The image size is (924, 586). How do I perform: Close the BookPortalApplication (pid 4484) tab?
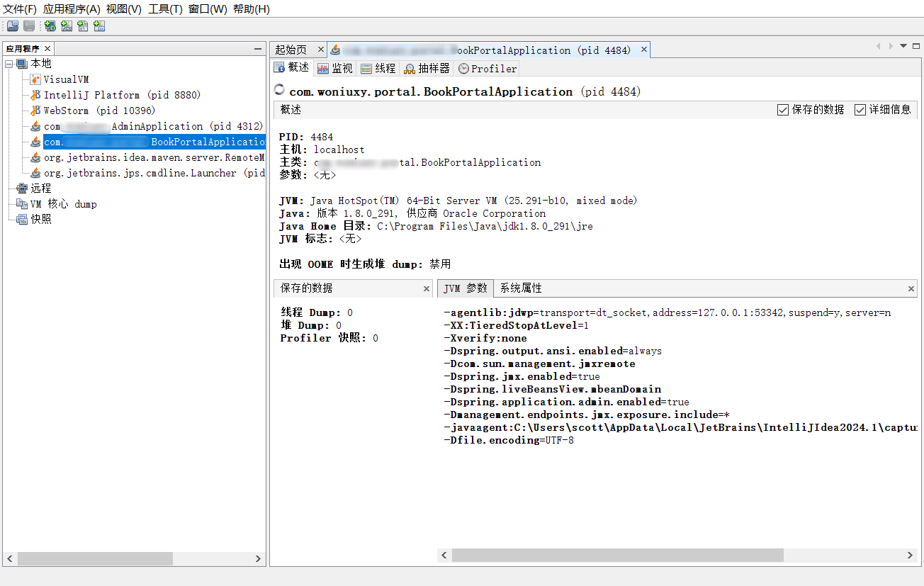[643, 50]
